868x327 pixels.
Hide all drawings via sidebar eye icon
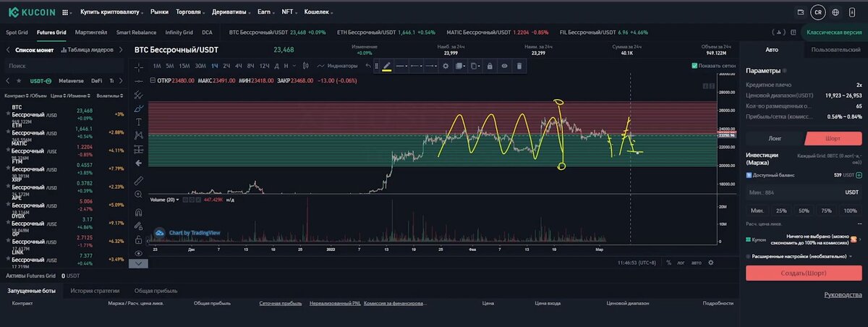pyautogui.click(x=138, y=252)
